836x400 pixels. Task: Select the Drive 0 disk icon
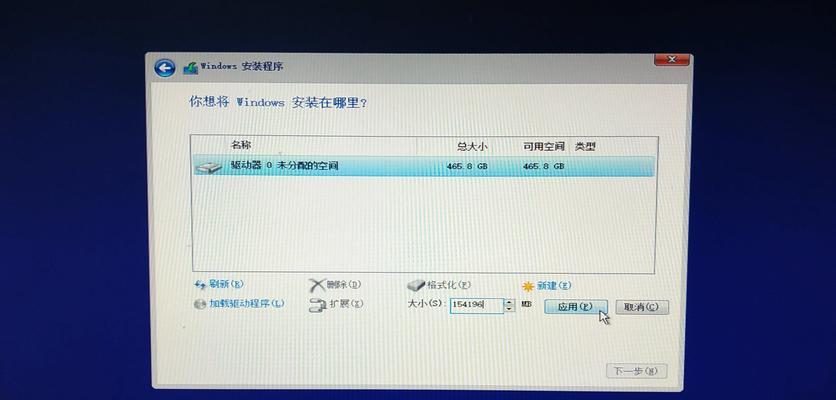208,167
